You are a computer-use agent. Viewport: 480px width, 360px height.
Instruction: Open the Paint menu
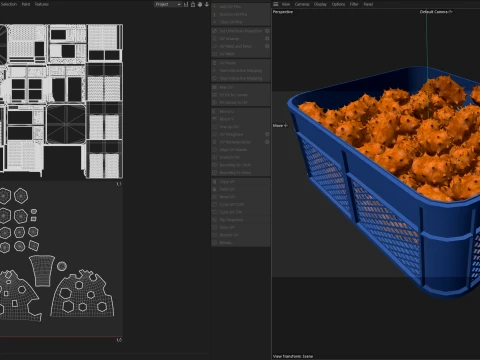click(26, 4)
